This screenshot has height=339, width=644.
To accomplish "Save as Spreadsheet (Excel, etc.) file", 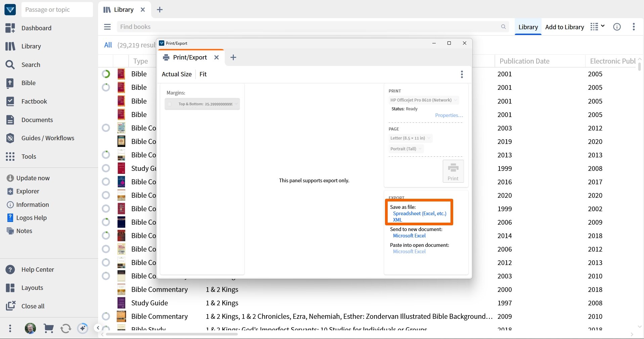I will coord(420,214).
